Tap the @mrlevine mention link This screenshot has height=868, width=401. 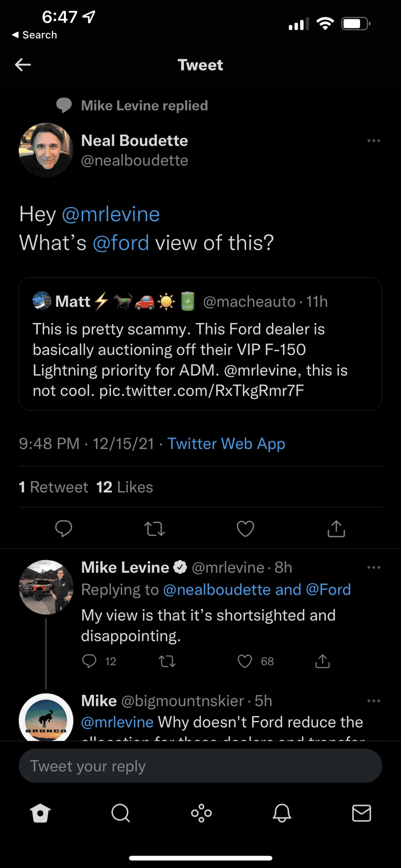pos(111,214)
